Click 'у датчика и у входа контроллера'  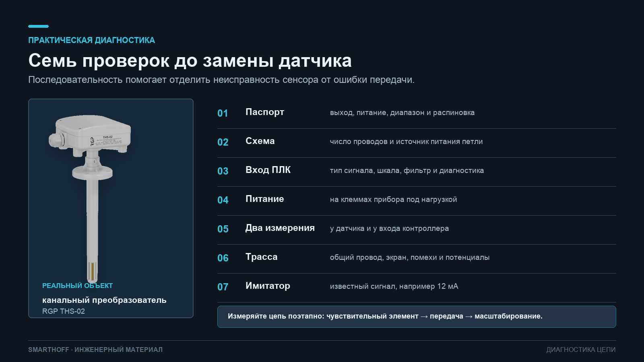(389, 228)
